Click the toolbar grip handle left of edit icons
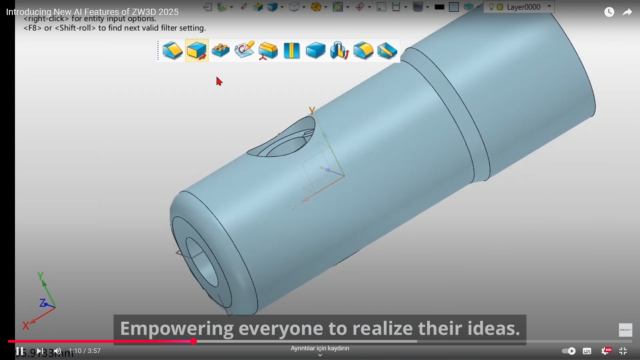This screenshot has height=360, width=640. pyautogui.click(x=158, y=51)
